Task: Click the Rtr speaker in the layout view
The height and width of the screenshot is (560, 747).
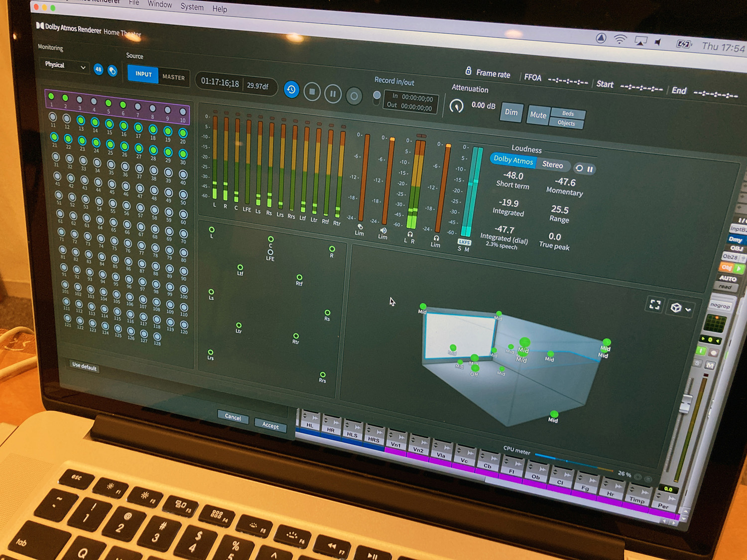Action: click(296, 336)
